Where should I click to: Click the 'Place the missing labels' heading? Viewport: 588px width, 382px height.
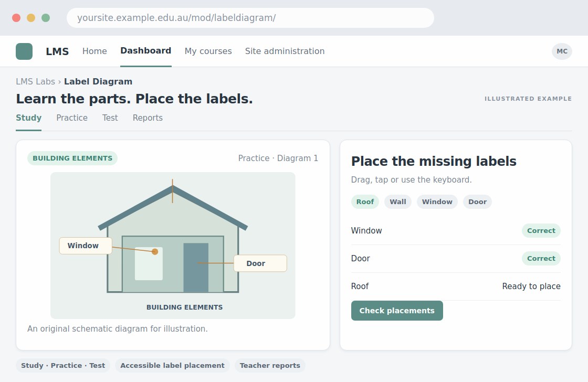coord(434,161)
